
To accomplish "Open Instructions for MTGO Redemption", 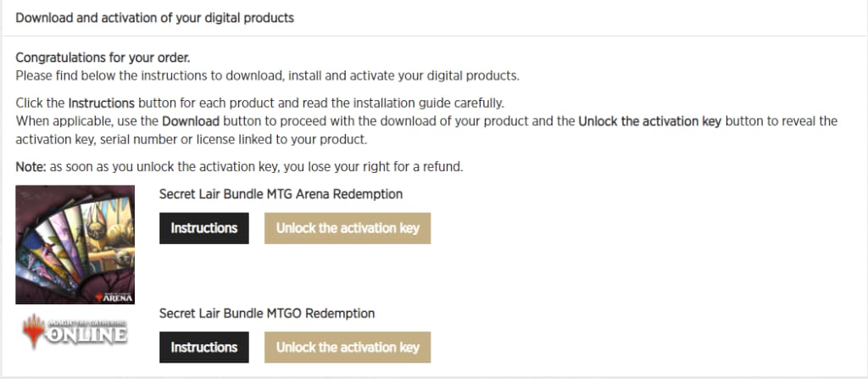I will (203, 348).
